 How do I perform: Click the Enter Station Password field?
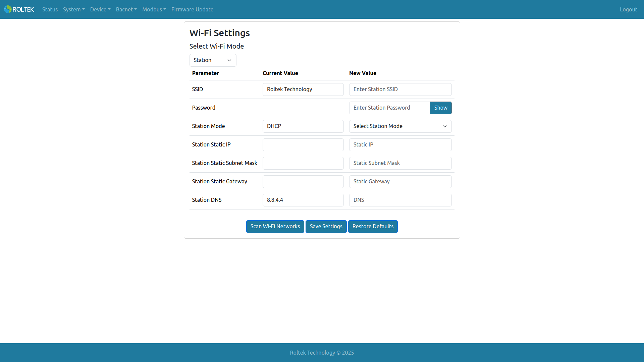click(389, 108)
